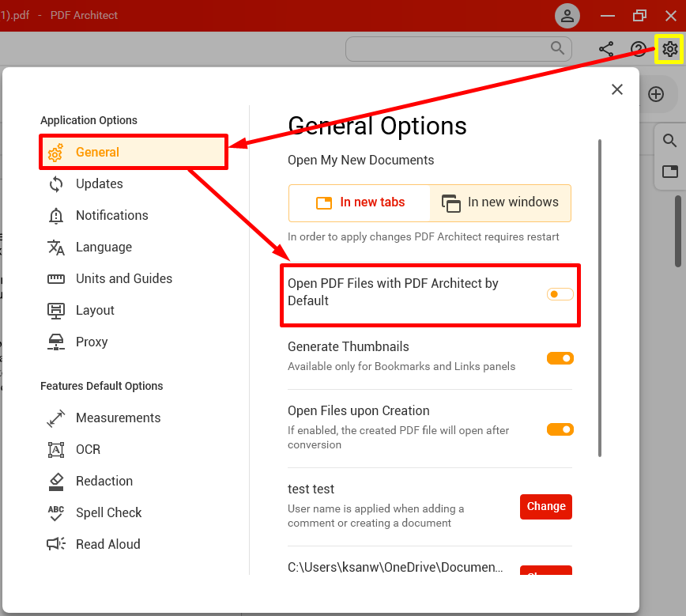
Task: Click the General Options heading
Action: click(x=377, y=126)
